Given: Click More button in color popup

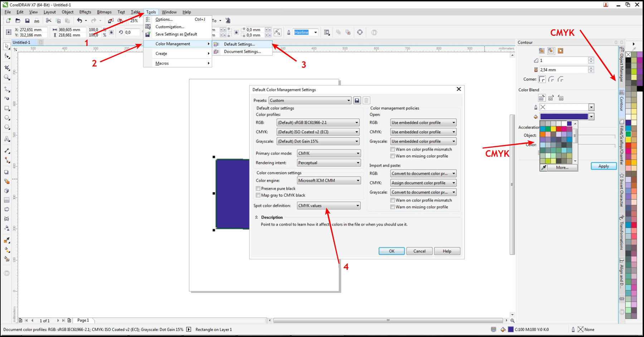Looking at the screenshot, I should pos(562,168).
